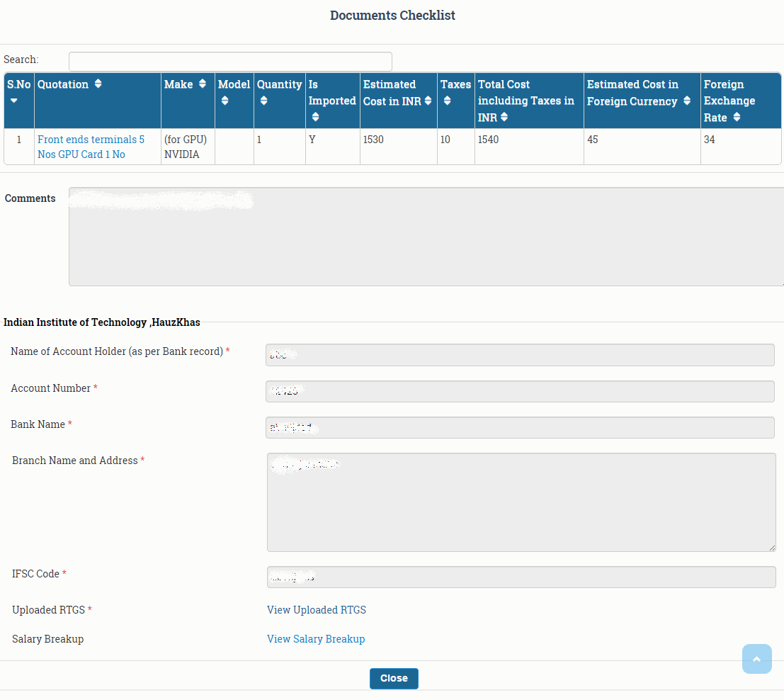
Task: Sort by Taxes column arrows
Action: point(447,101)
